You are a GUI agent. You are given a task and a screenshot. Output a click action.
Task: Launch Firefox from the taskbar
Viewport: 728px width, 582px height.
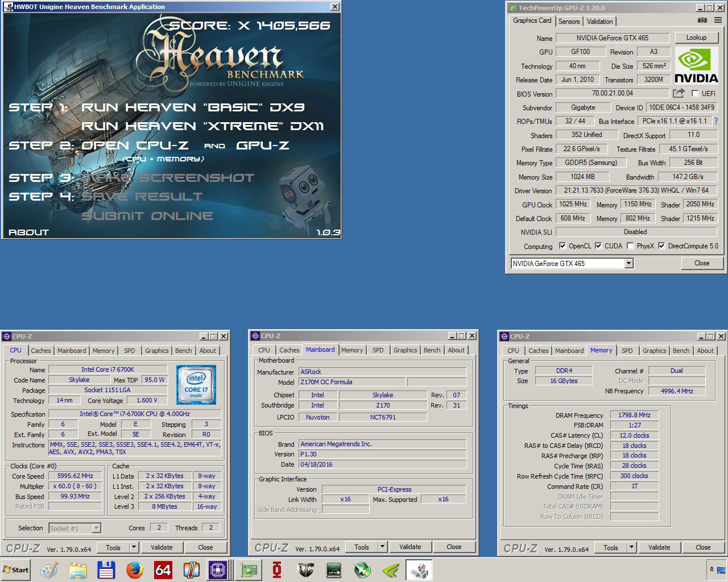(135, 570)
